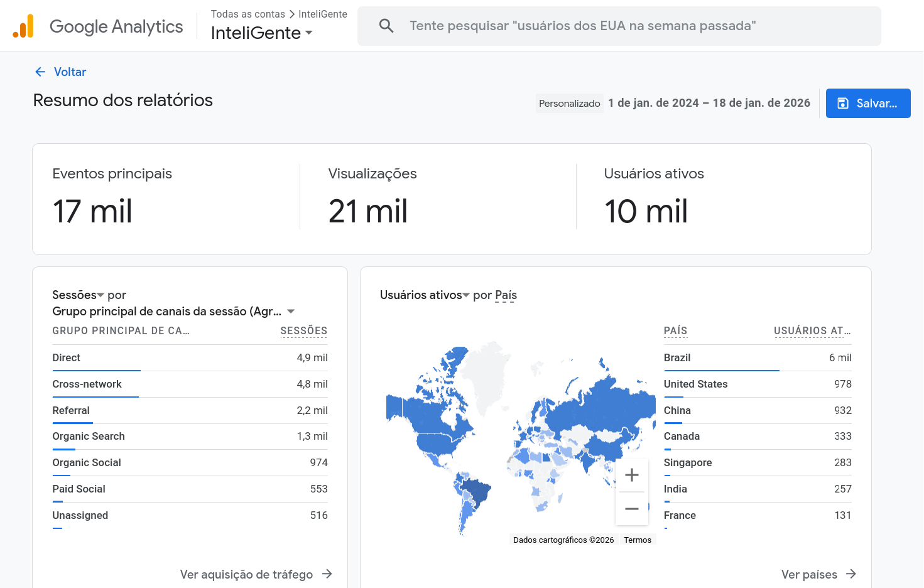This screenshot has width=924, height=588.
Task: Click arrow next to Ver países
Action: pos(851,574)
